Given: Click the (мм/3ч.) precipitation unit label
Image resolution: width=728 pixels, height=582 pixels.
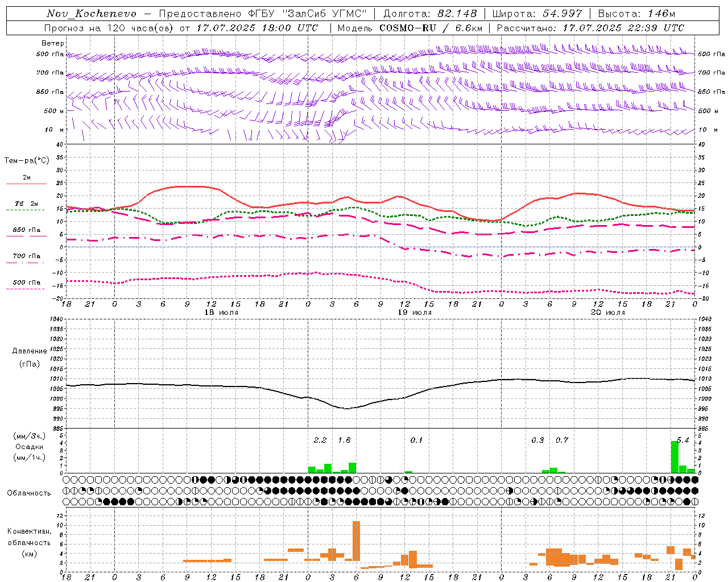Looking at the screenshot, I should [29, 436].
